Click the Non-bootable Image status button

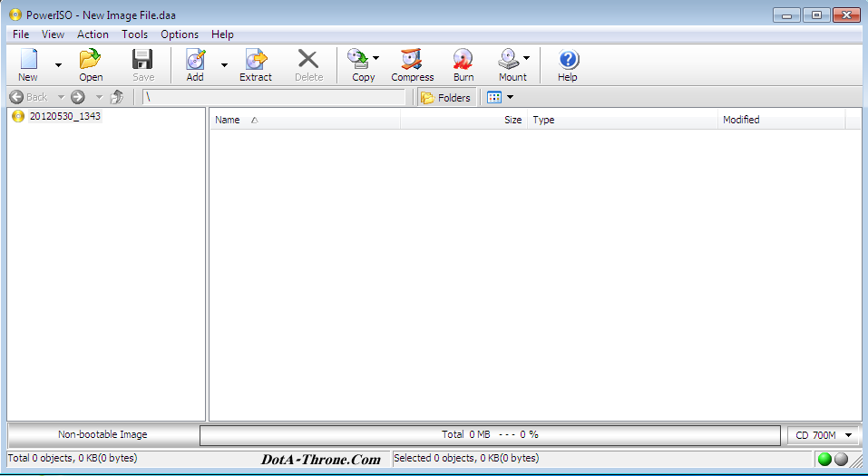point(103,435)
